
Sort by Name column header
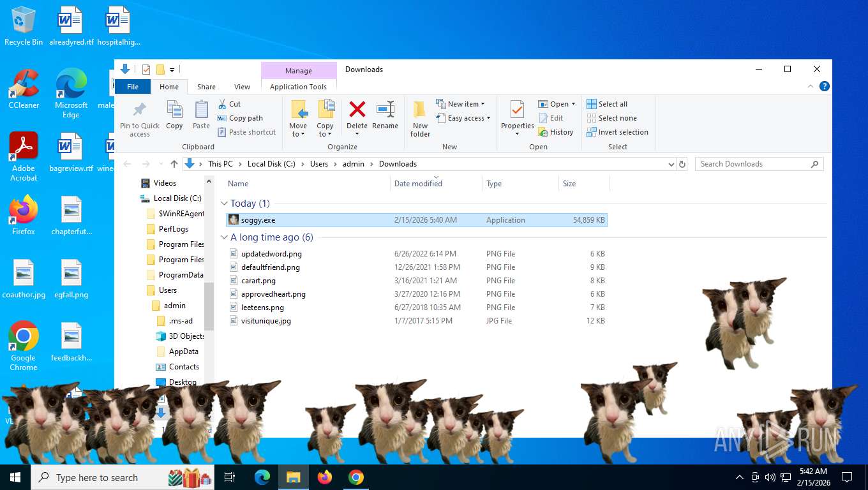point(308,184)
